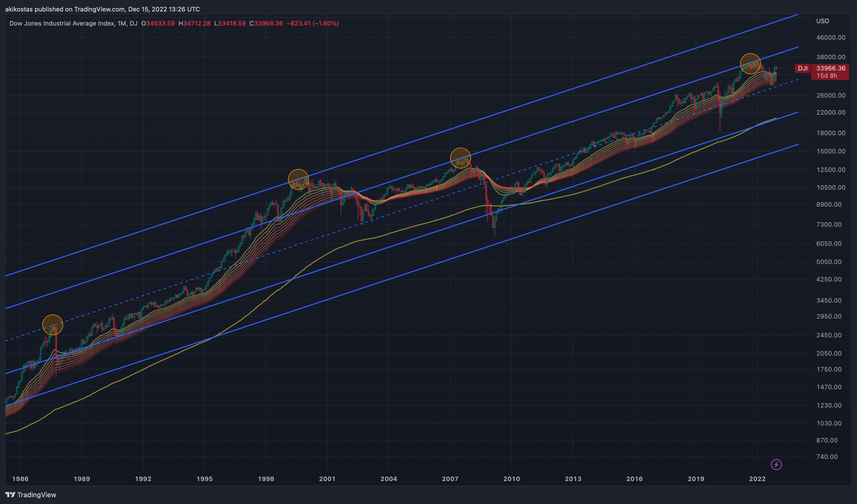Click the 1030.00 price axis label
Screen dimensions: 857x504
tap(829, 423)
